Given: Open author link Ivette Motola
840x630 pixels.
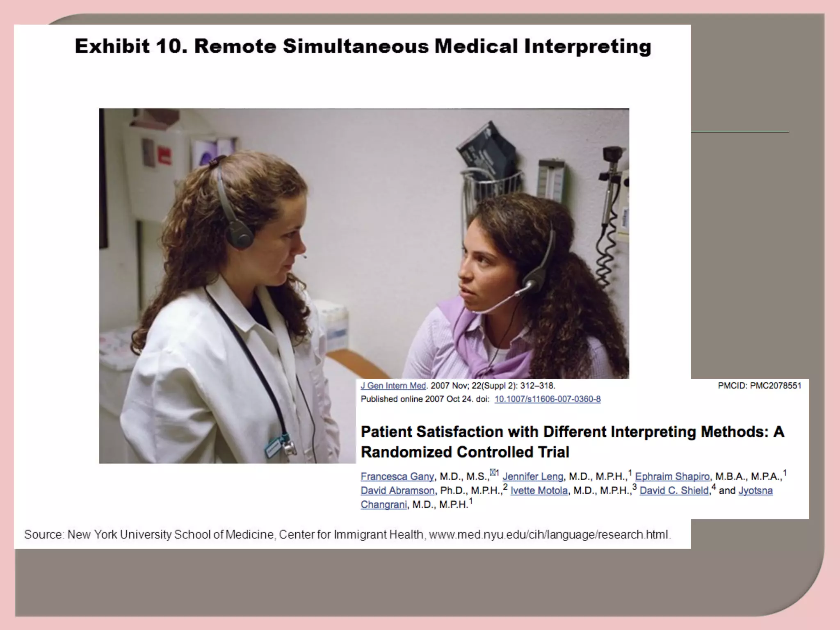Looking at the screenshot, I should [539, 491].
